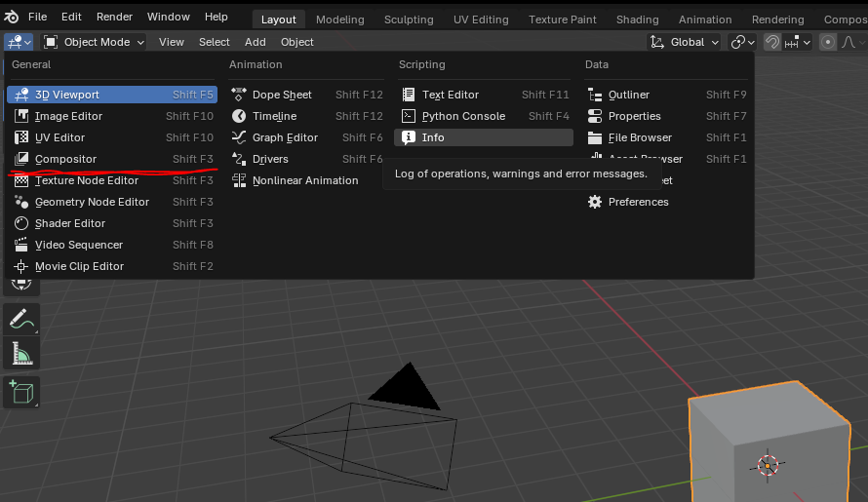The height and width of the screenshot is (502, 868).
Task: Select the Text Editor entry
Action: [x=484, y=95]
